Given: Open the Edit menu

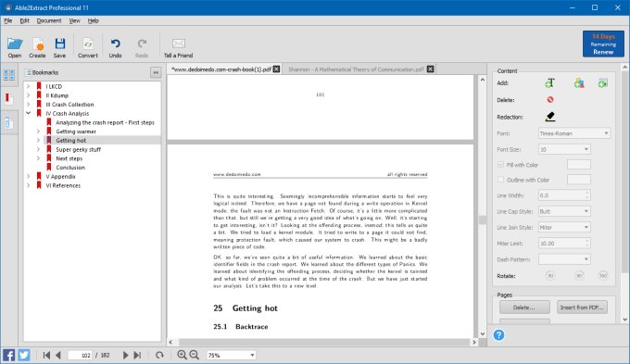Looking at the screenshot, I should point(24,21).
